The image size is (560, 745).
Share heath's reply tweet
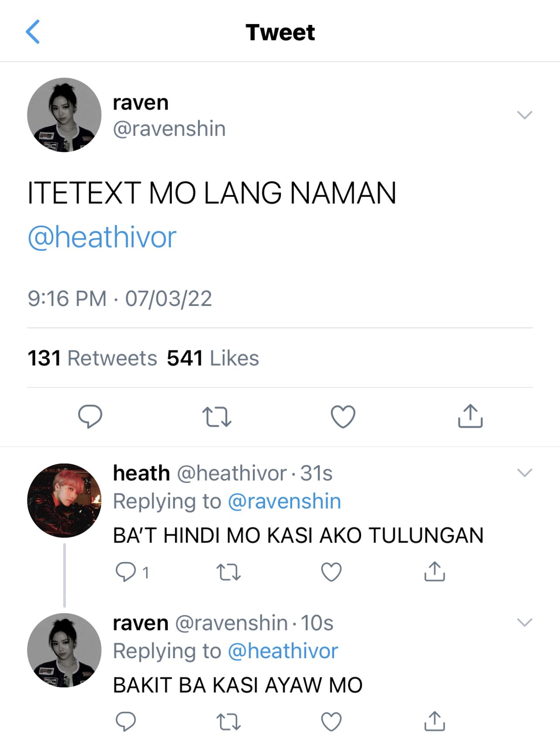(434, 571)
